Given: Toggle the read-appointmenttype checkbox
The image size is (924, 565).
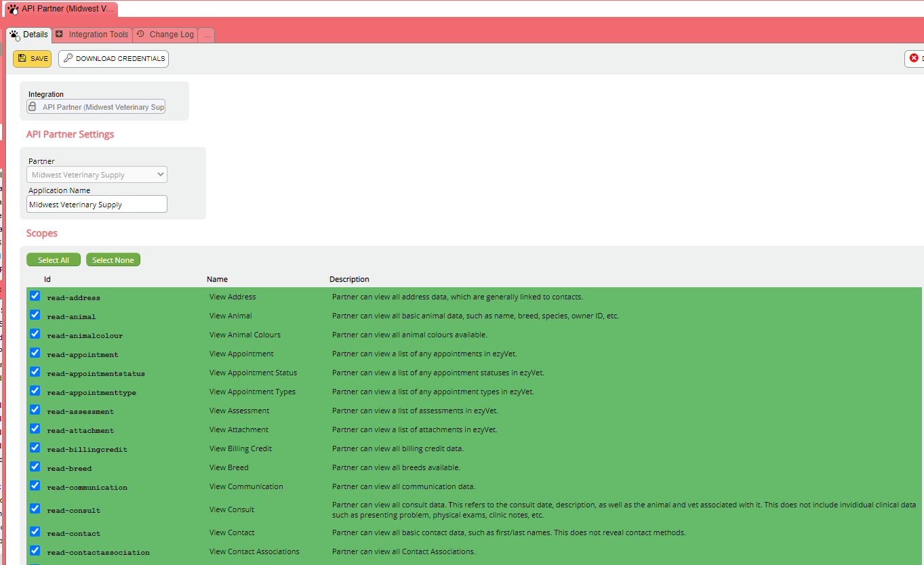Looking at the screenshot, I should (35, 391).
